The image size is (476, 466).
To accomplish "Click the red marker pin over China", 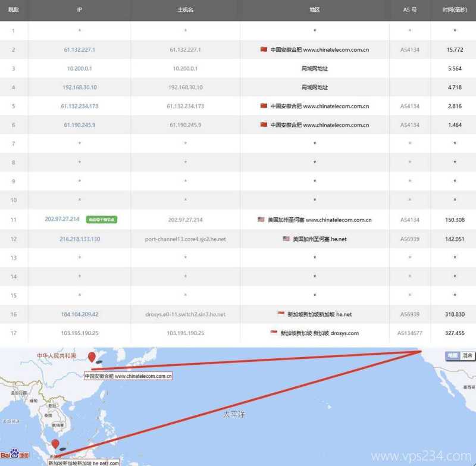I will pyautogui.click(x=92, y=358).
